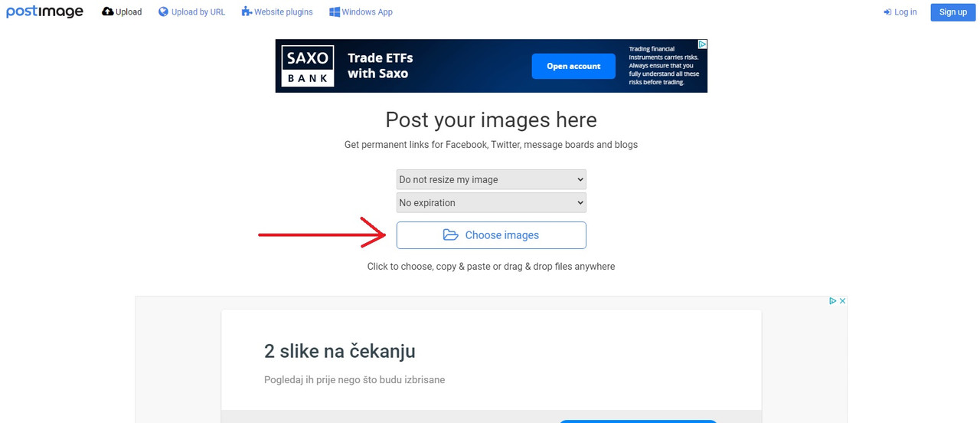Click 'Trade ETFs with Saxo' ad text
This screenshot has height=423, width=980.
(381, 66)
